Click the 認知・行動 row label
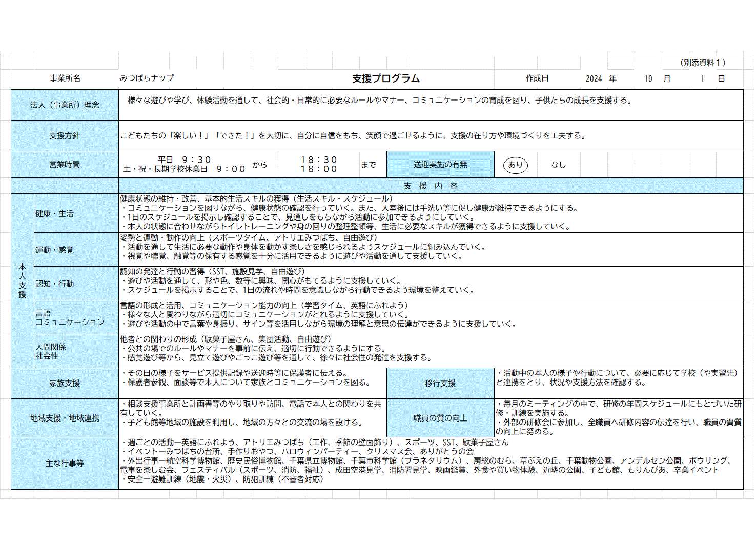Viewport: 756px width, 541px height. click(x=54, y=284)
